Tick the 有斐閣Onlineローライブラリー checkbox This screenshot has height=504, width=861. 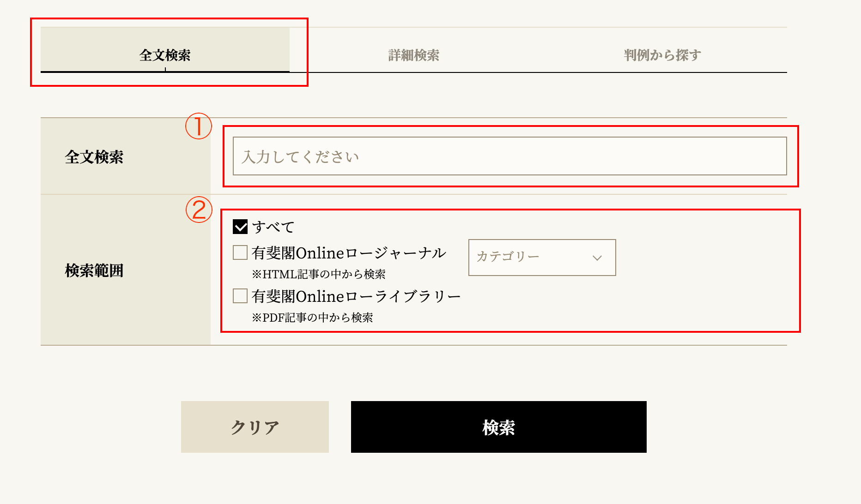tap(240, 296)
